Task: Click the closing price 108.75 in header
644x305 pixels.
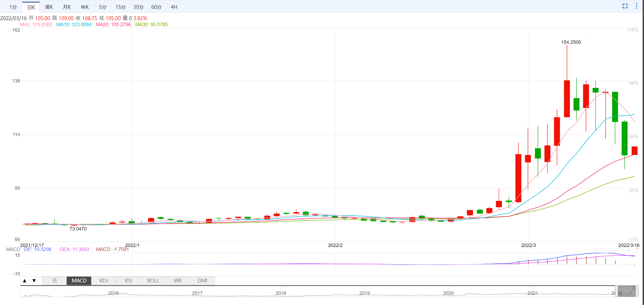Action: tap(90, 18)
